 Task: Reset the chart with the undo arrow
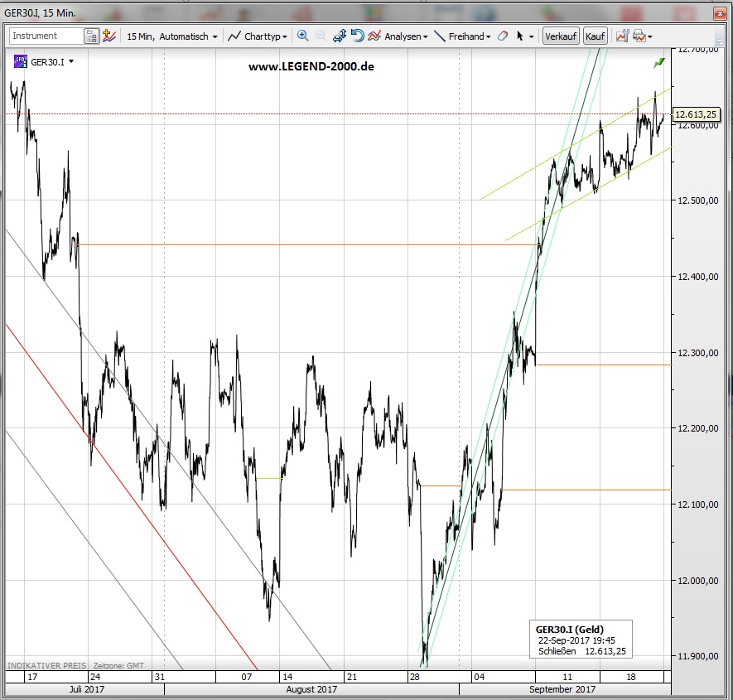point(357,36)
